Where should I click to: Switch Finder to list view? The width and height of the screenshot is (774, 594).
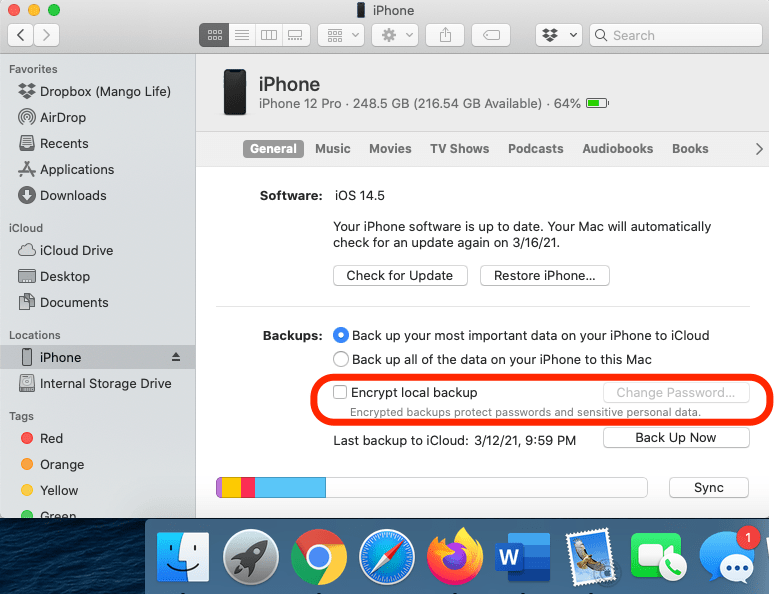[x=241, y=35]
